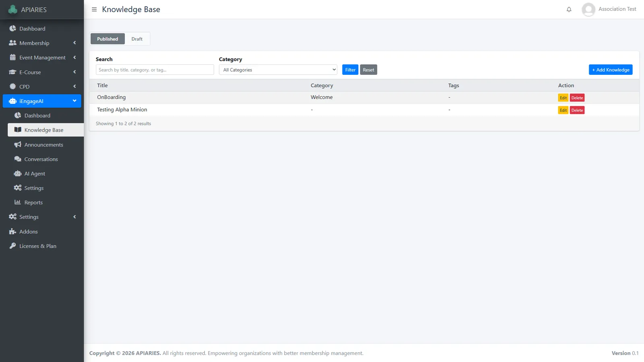Delete the Testing Alpha Minion entry
Screen dimensions: 644x362
577,110
